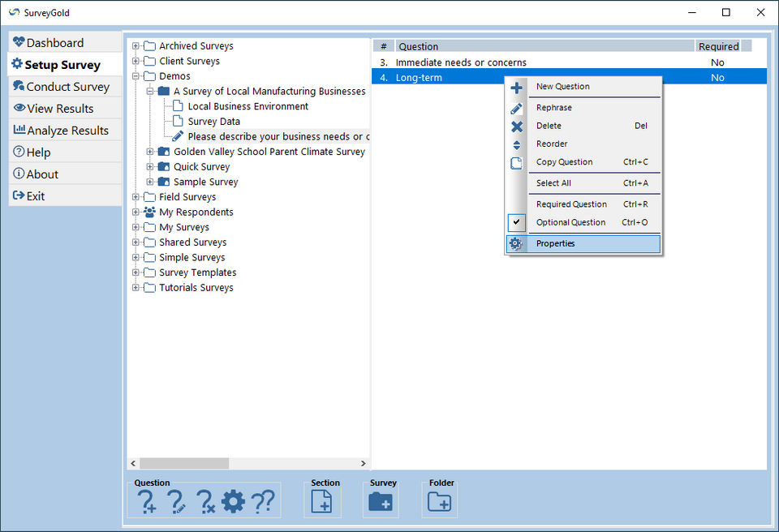Click the Delete Question toolbar icon
The width and height of the screenshot is (779, 532).
pyautogui.click(x=205, y=501)
